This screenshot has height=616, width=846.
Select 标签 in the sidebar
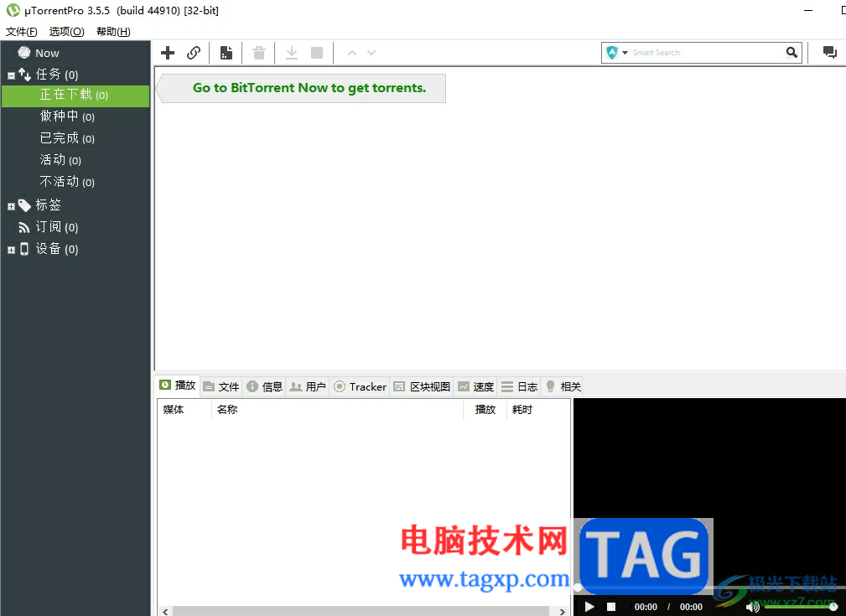[x=48, y=205]
